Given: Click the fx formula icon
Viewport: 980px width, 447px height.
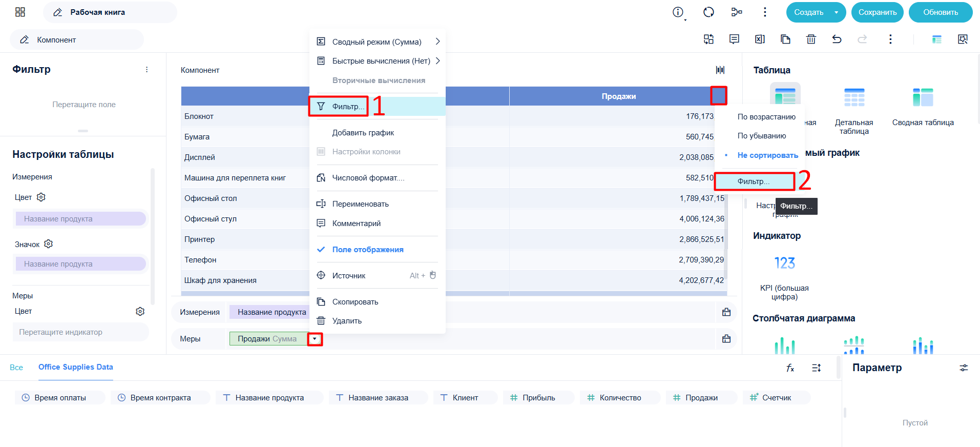Looking at the screenshot, I should coord(790,368).
